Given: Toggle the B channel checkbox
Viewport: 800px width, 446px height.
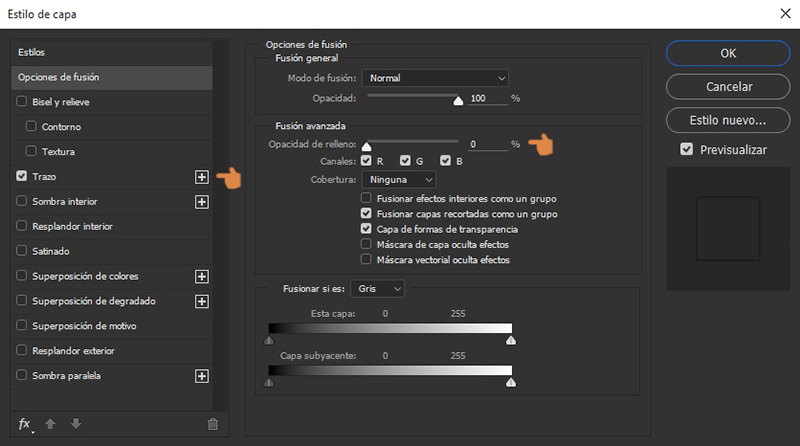Looking at the screenshot, I should (x=445, y=161).
